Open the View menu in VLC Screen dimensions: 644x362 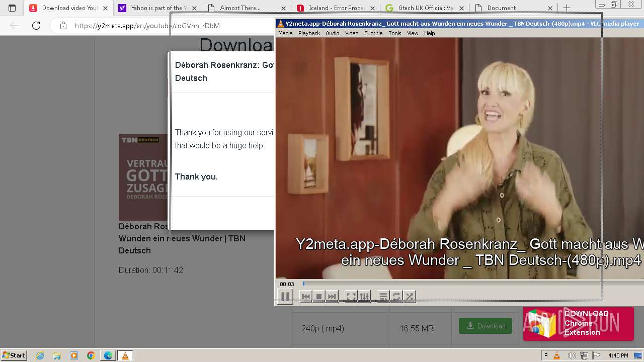click(x=413, y=33)
